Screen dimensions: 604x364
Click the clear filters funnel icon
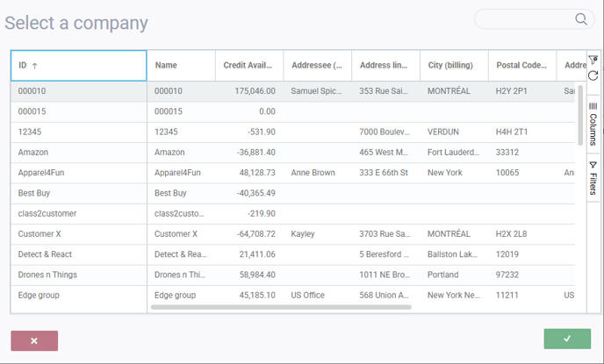coord(593,60)
